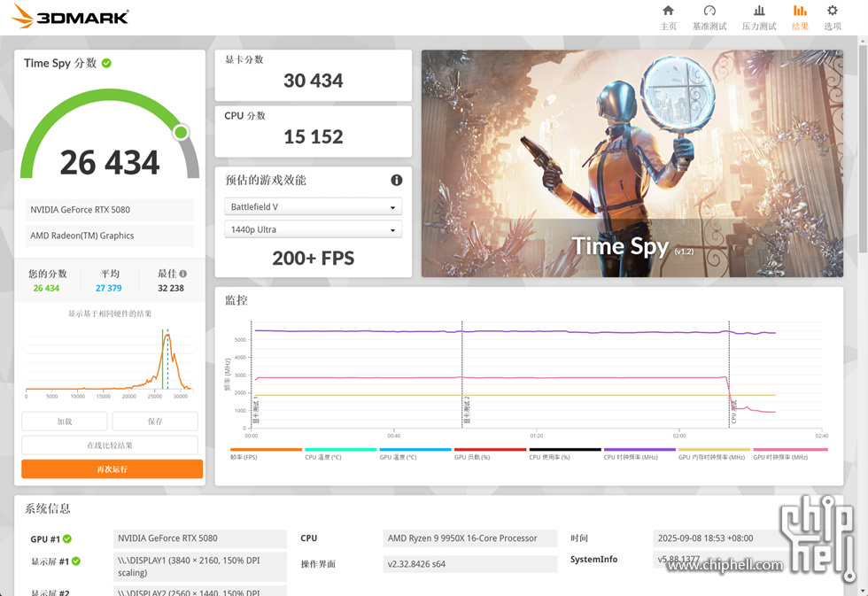Click the GPU #1 value in 系统信息

[x=200, y=538]
